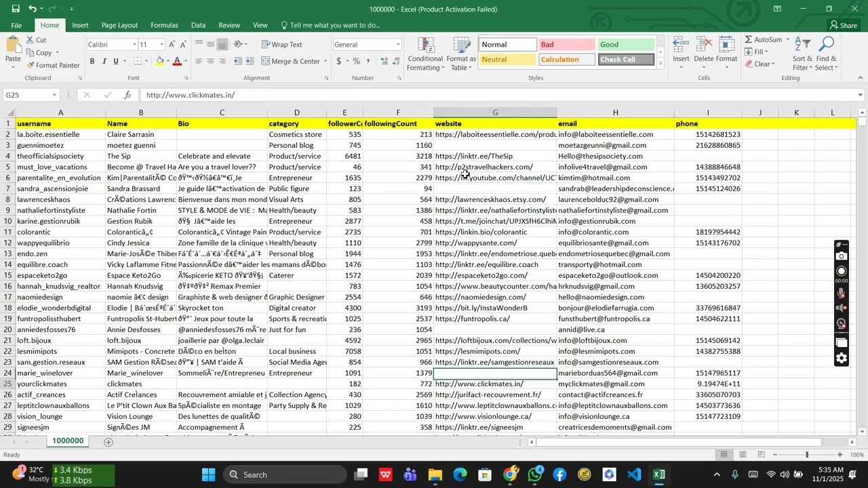Apply red Font Color to text
Image resolution: width=868 pixels, height=488 pixels.
point(177,61)
